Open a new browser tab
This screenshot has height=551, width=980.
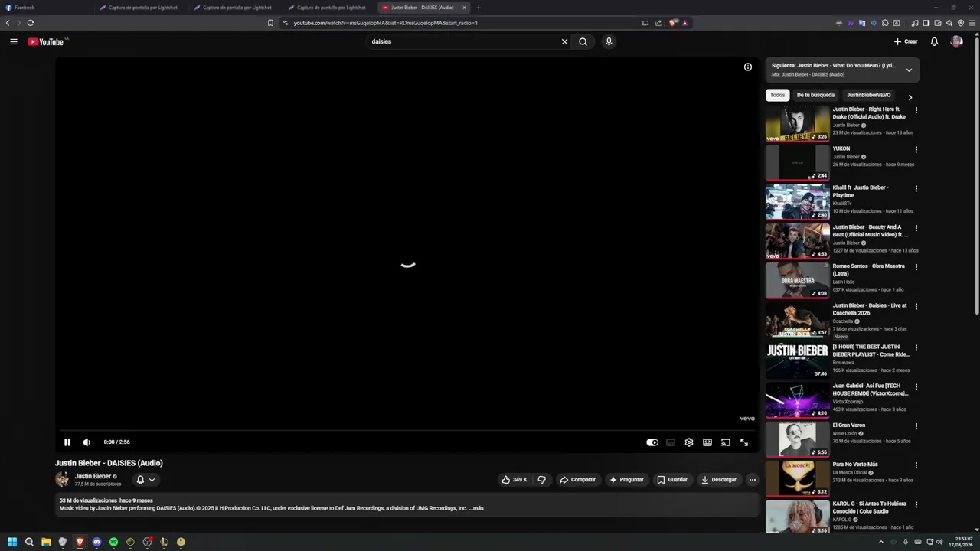pyautogui.click(x=479, y=8)
